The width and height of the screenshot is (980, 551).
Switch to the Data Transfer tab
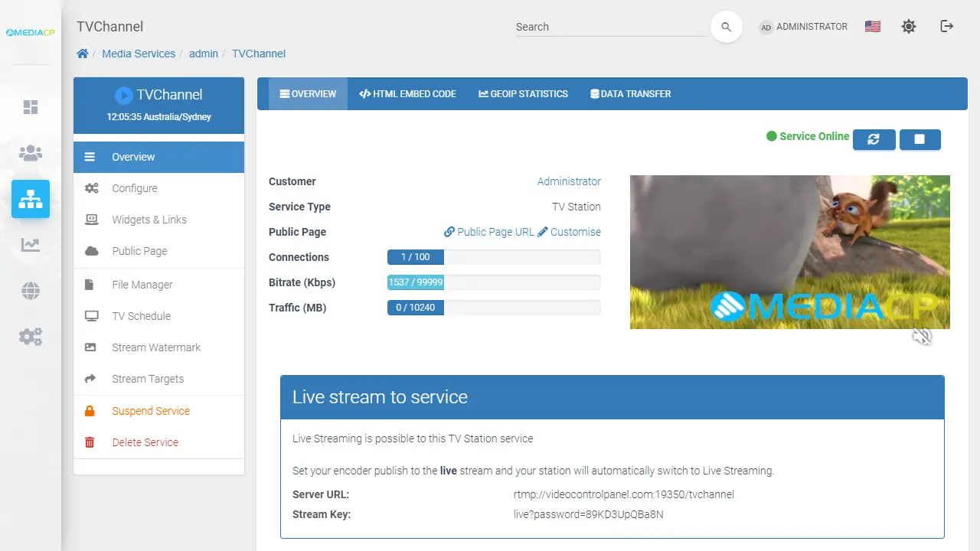(630, 94)
